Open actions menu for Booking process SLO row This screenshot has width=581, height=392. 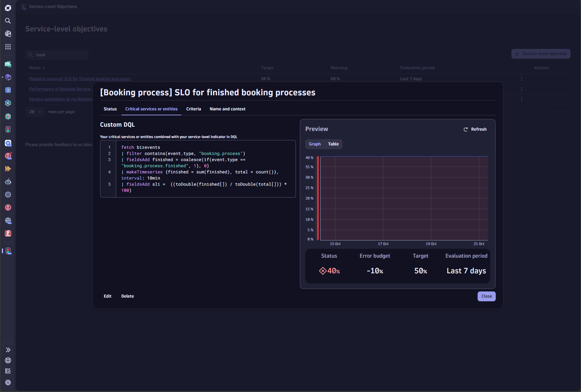pos(521,79)
